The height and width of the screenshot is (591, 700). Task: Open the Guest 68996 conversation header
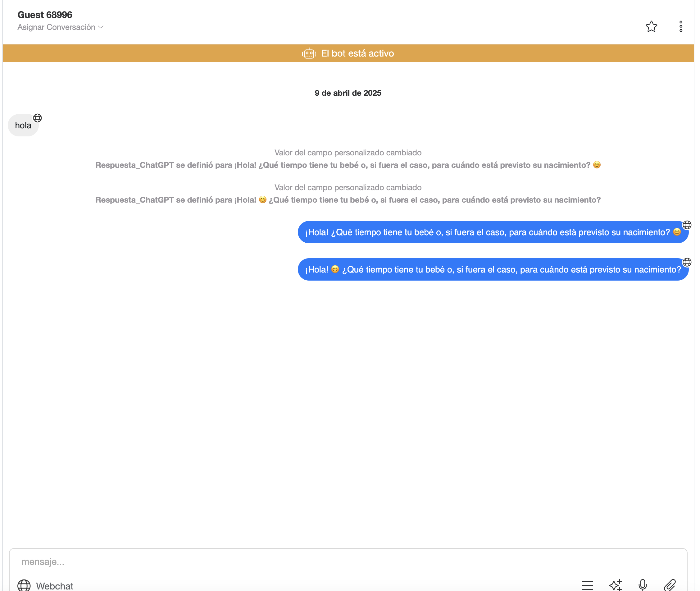pyautogui.click(x=45, y=15)
